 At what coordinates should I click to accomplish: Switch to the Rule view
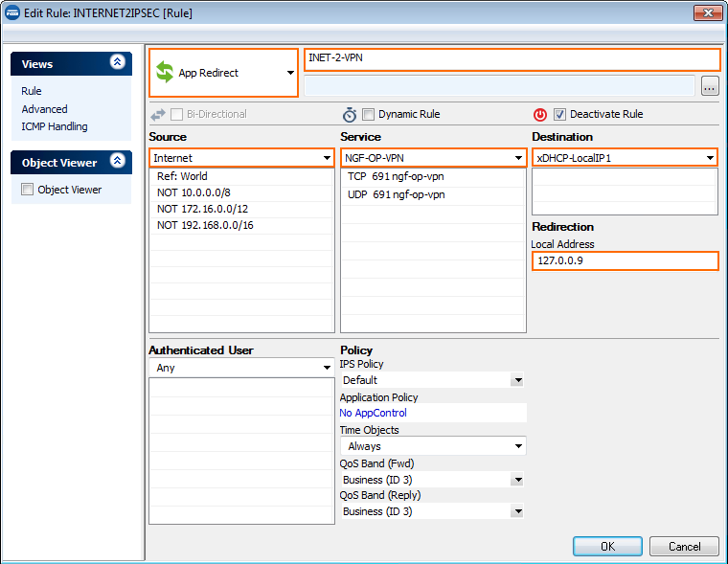[x=32, y=91]
